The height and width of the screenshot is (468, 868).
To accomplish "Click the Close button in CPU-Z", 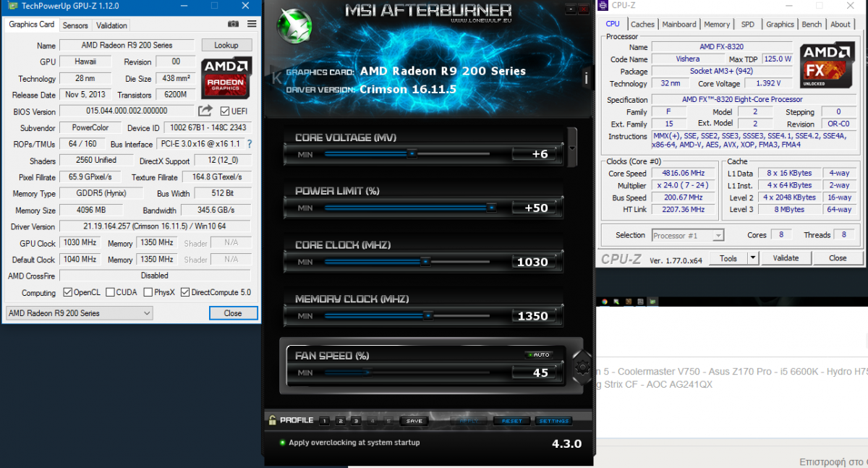I will click(838, 258).
